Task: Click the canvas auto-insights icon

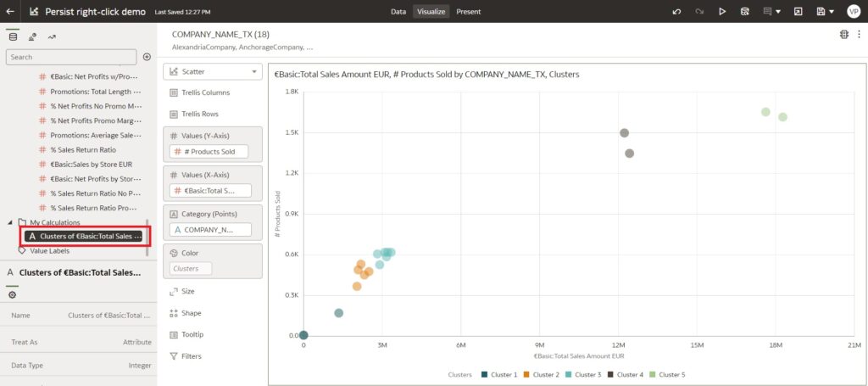Action: tap(844, 34)
